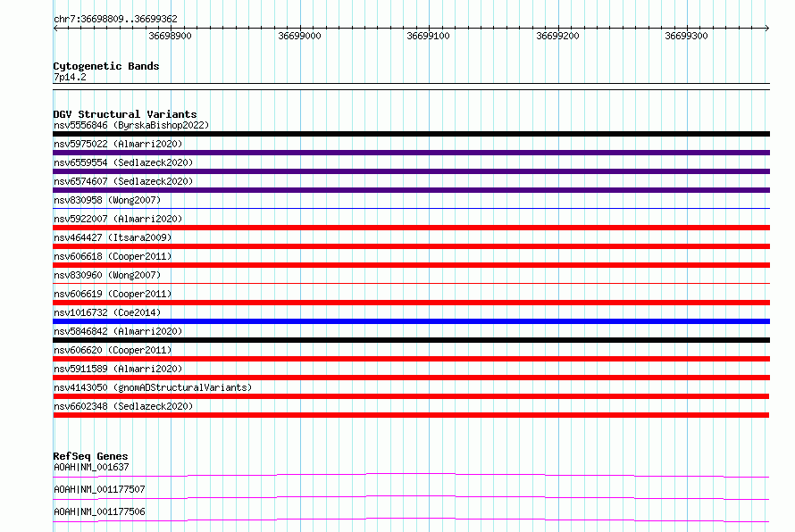Click the DGV Structural Variants track title
Screen dimensions: 795x532
125,114
